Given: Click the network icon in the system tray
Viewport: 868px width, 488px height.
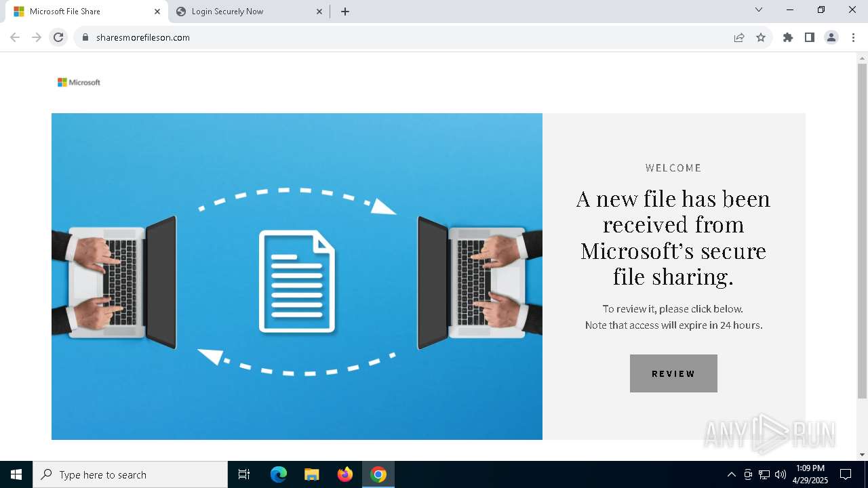Looking at the screenshot, I should tap(764, 474).
